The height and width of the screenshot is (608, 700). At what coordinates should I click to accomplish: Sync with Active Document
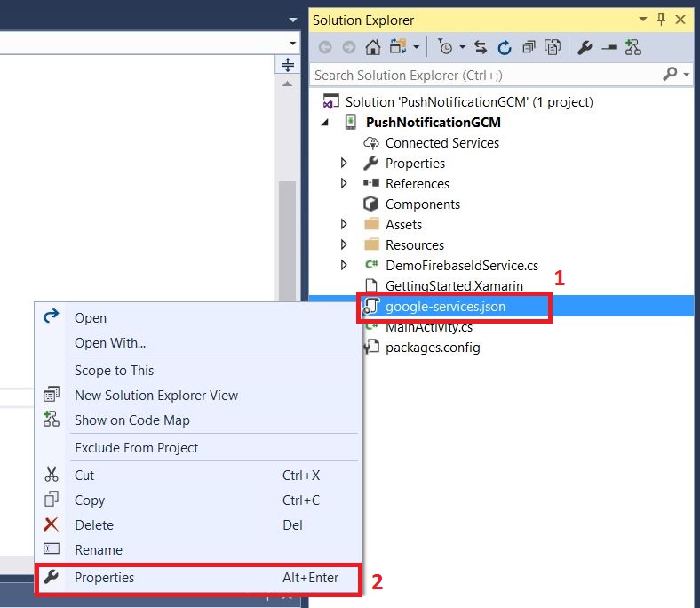coord(481,47)
